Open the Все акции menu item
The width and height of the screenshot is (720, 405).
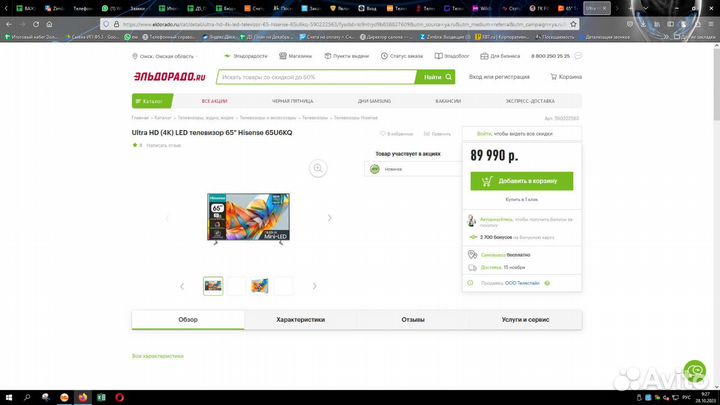click(x=214, y=101)
